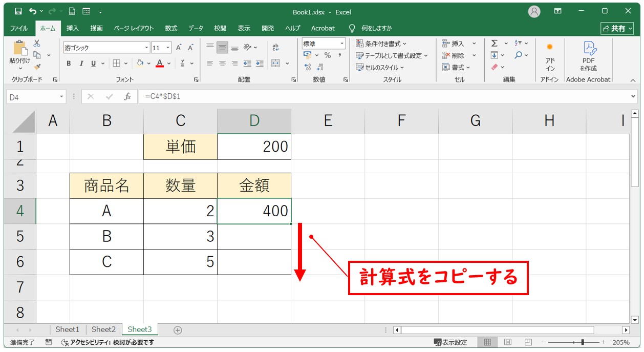Image resolution: width=644 pixels, height=352 pixels.
Task: Select the percent style icon
Action: click(328, 55)
